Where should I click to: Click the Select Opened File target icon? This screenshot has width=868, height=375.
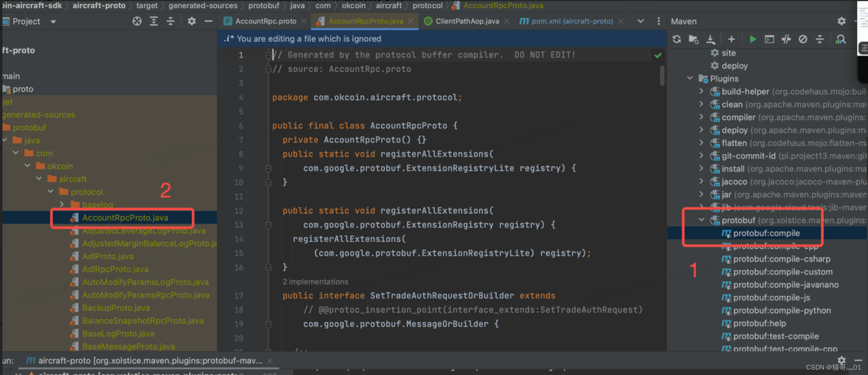137,21
